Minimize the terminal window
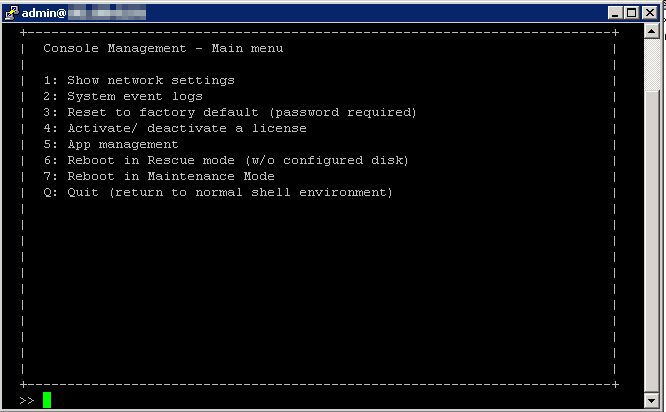This screenshot has height=412, width=666. click(x=615, y=13)
